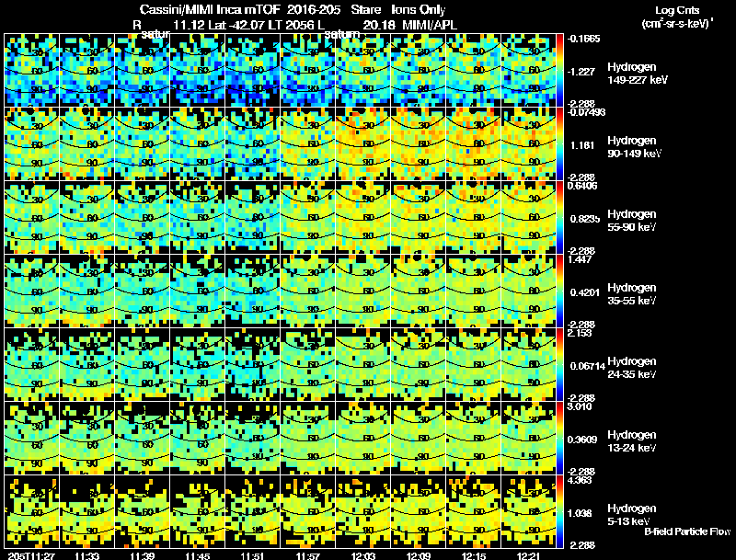Click the 'B-field Particle Flow' caption
This screenshot has width=736, height=560.
(x=687, y=531)
